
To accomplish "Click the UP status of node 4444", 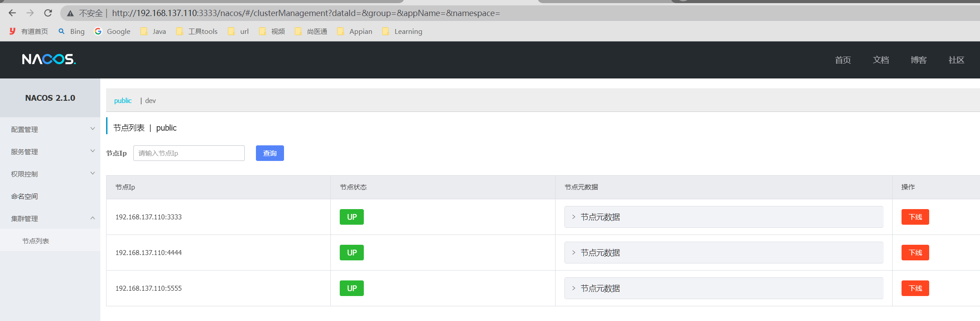I will coord(352,253).
